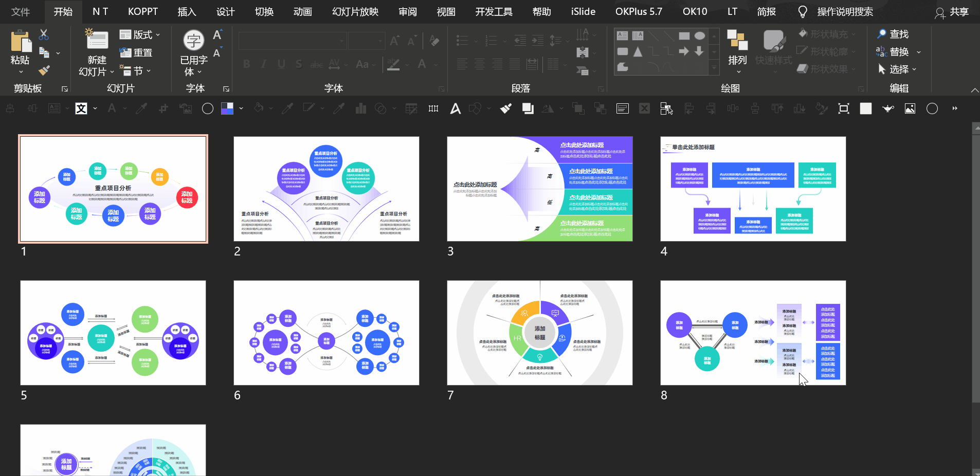Click the 操作说明搜索 search field

coord(845,12)
